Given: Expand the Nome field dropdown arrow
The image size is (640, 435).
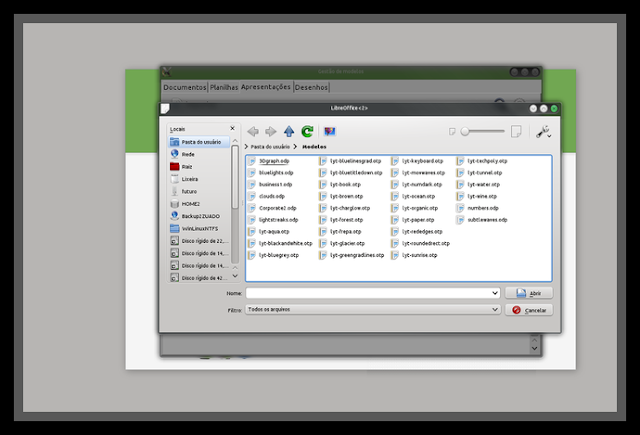Looking at the screenshot, I should [495, 293].
